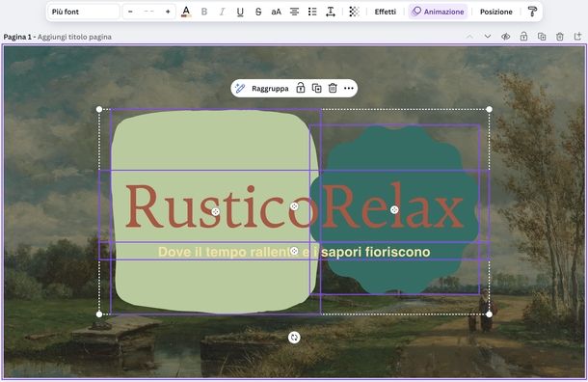
Task: Click the bottom-right selection corner handle
Action: click(489, 314)
